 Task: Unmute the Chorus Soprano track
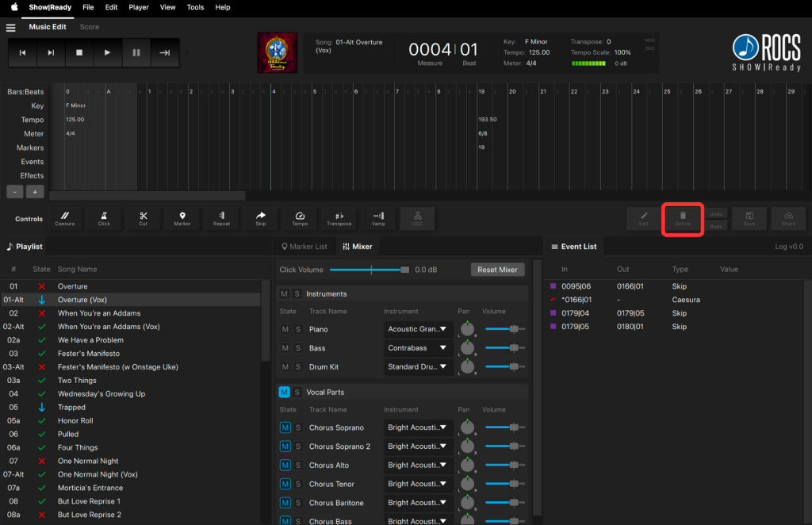(285, 427)
